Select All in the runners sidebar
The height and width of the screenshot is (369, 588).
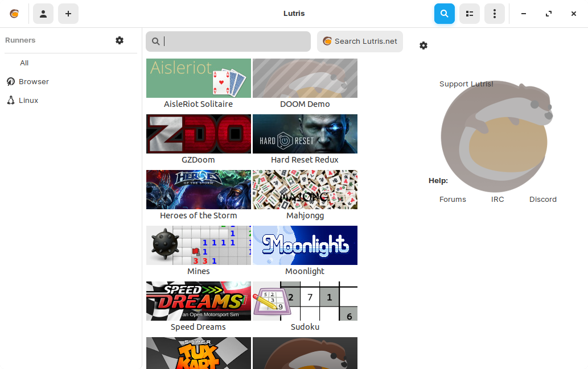pyautogui.click(x=24, y=63)
